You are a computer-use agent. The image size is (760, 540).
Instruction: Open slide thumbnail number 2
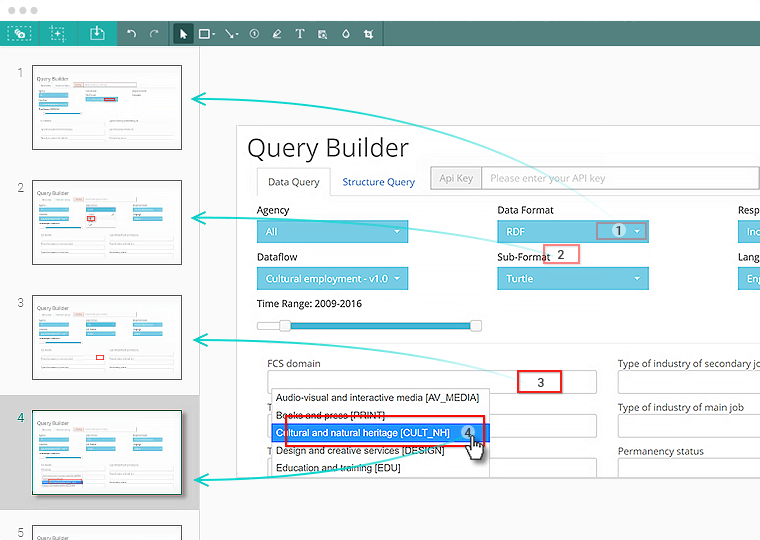point(107,222)
